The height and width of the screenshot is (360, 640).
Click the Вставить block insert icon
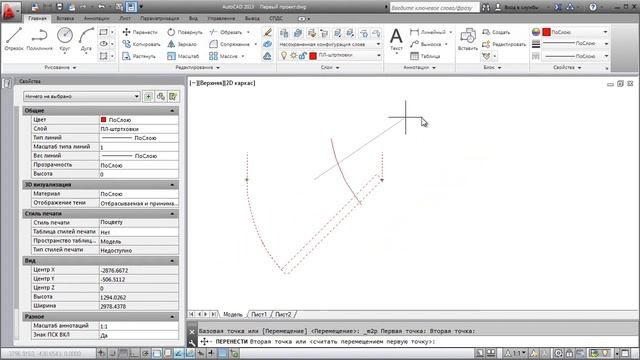pyautogui.click(x=468, y=39)
